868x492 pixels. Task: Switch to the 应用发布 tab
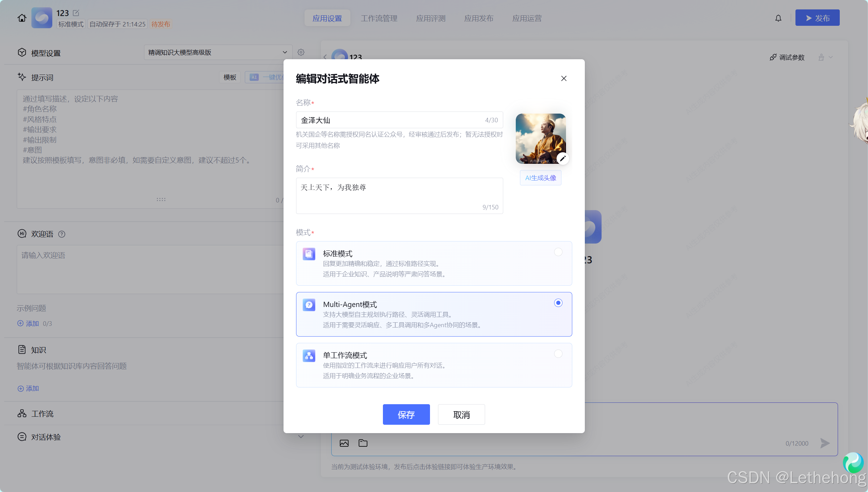478,18
